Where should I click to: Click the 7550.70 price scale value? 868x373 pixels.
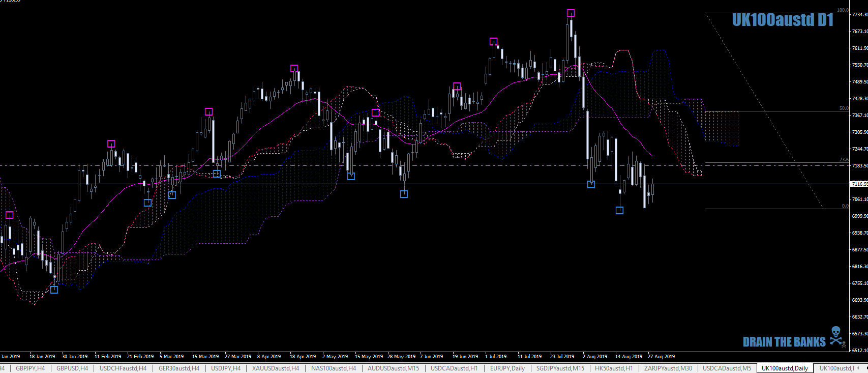[860, 65]
